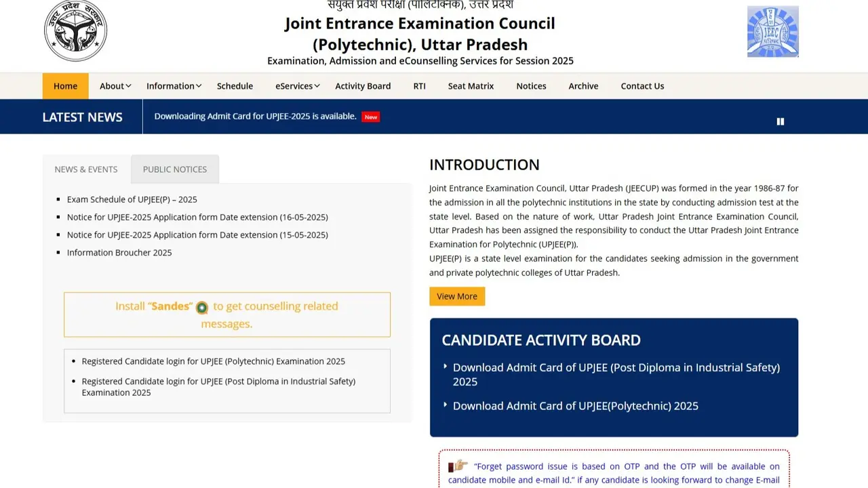Switch to the PUBLIC NOTICES tab

(174, 169)
